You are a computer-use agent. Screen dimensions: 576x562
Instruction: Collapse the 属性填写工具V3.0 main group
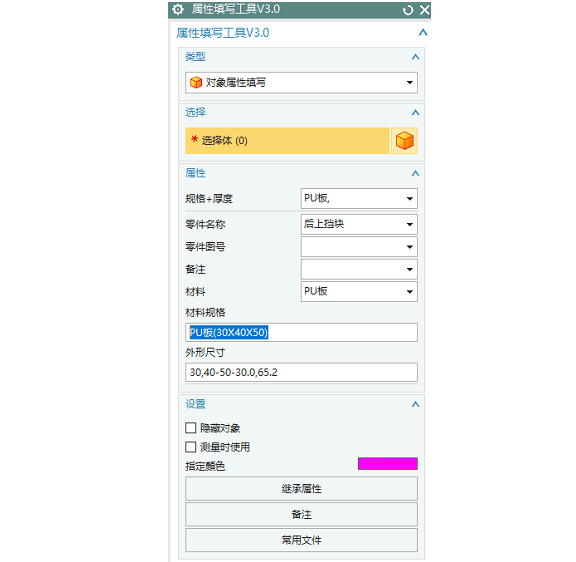(x=423, y=33)
